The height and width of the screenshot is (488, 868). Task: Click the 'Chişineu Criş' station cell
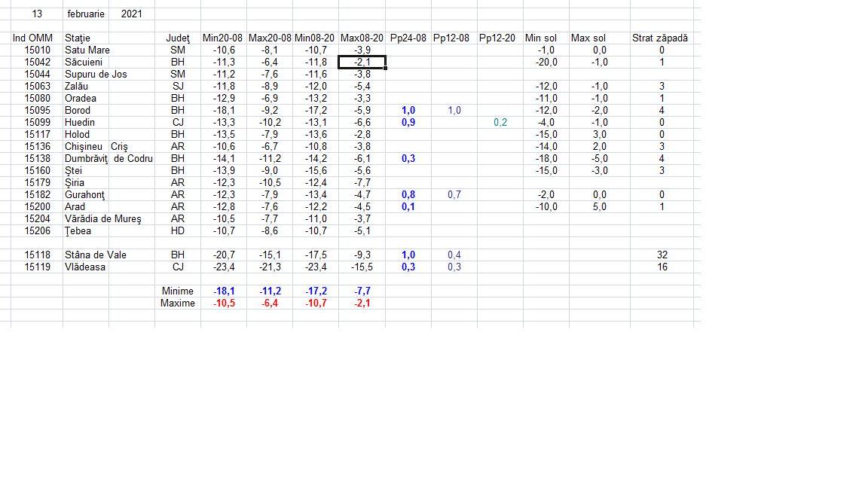pos(96,147)
